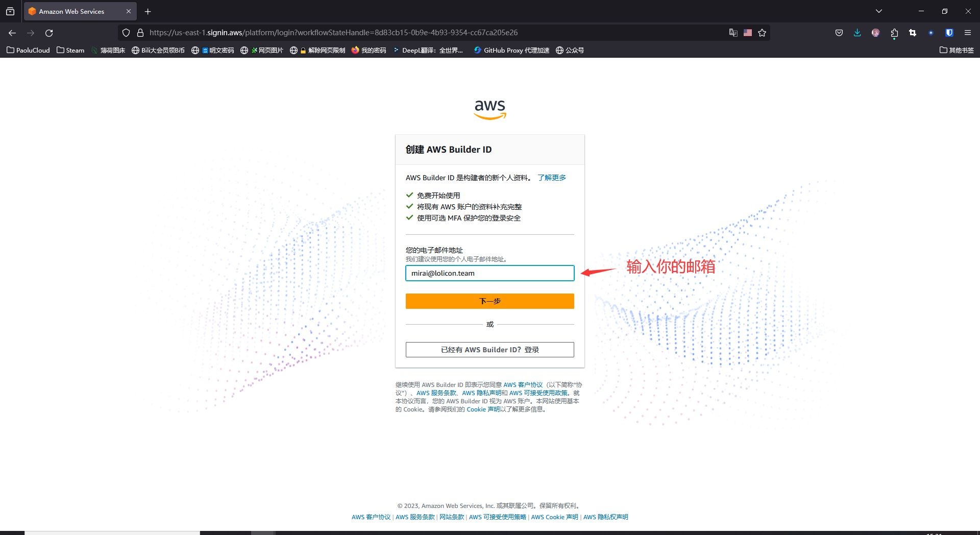Open the Extensions puzzle-piece menu

pyautogui.click(x=894, y=33)
